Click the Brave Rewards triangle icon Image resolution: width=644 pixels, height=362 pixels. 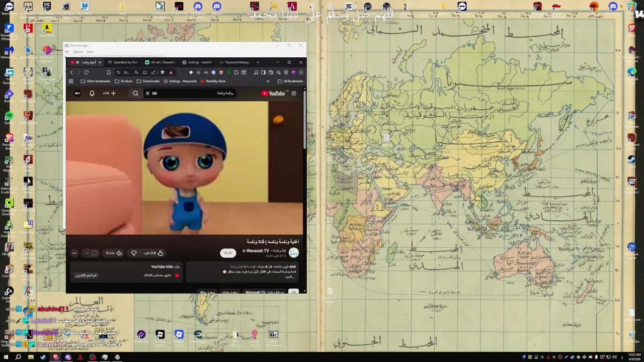pyautogui.click(x=171, y=72)
